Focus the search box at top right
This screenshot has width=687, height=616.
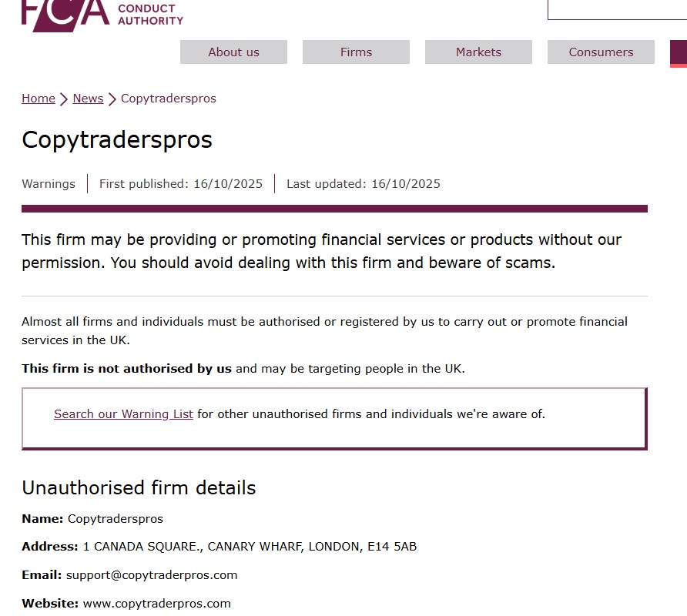[616, 9]
